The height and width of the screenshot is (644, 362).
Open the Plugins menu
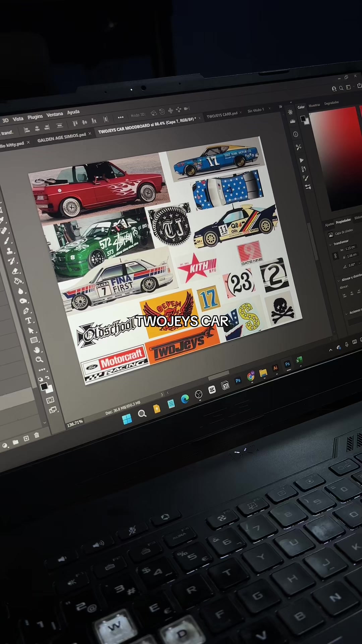pyautogui.click(x=35, y=117)
